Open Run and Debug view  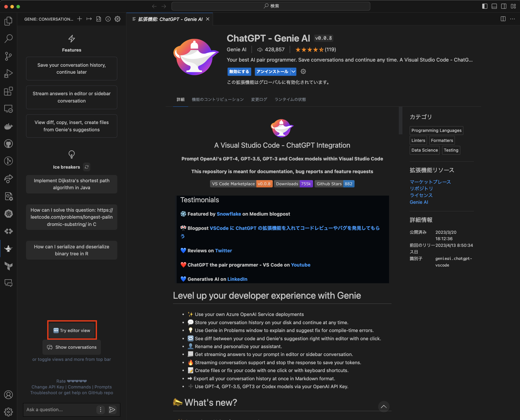8,74
